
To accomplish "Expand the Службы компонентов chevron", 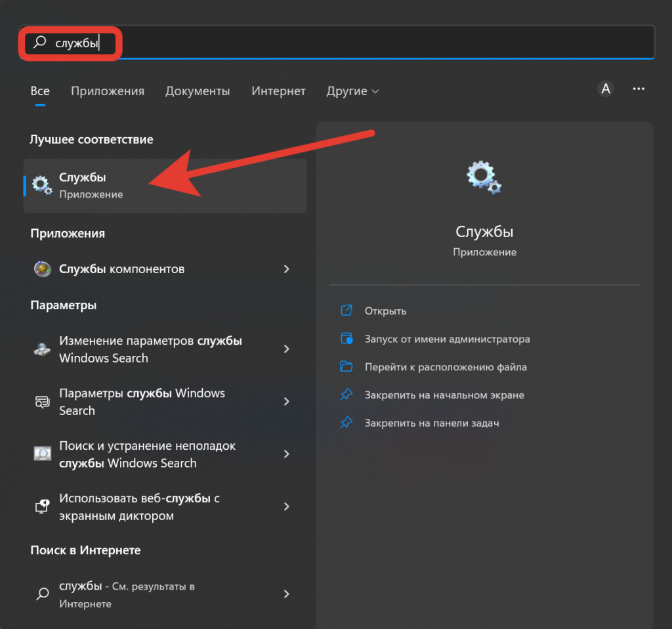I will (x=286, y=269).
